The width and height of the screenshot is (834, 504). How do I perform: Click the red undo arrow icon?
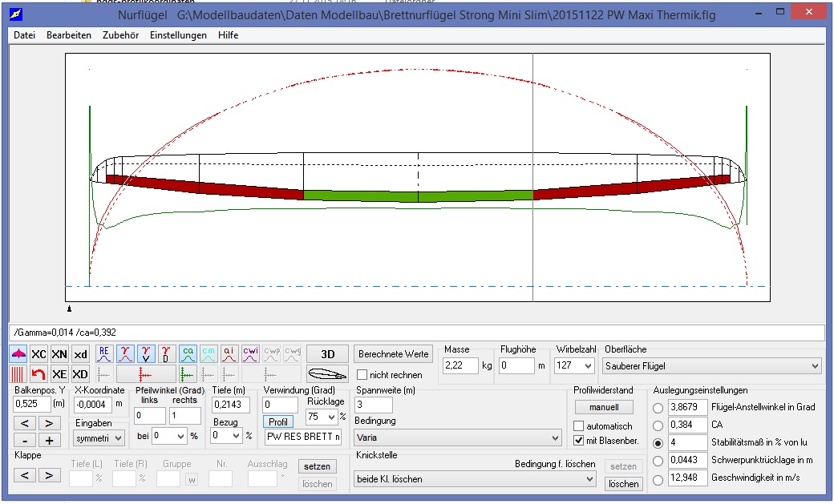point(38,373)
